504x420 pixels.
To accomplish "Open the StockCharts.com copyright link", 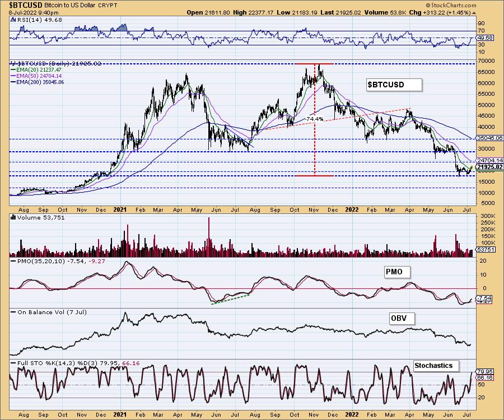I will tap(451, 5).
